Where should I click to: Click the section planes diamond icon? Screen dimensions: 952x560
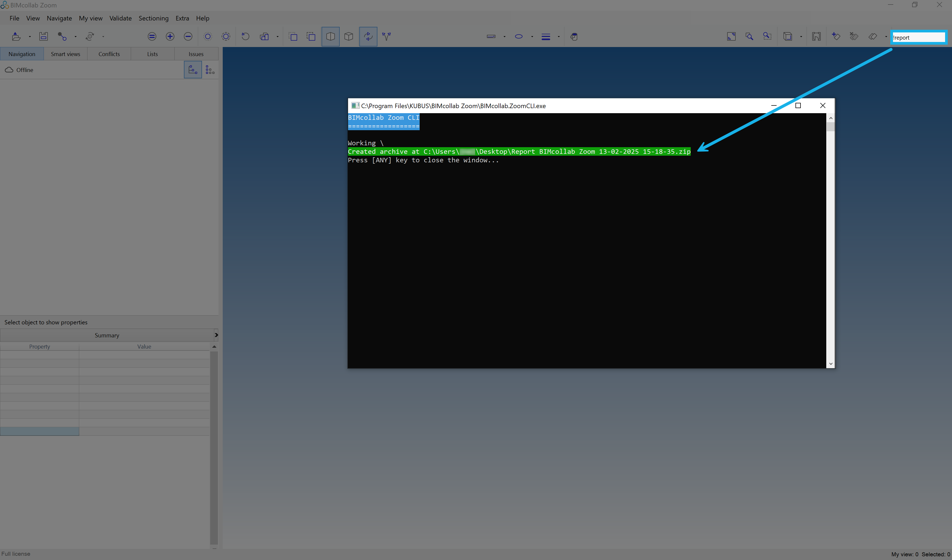(873, 37)
